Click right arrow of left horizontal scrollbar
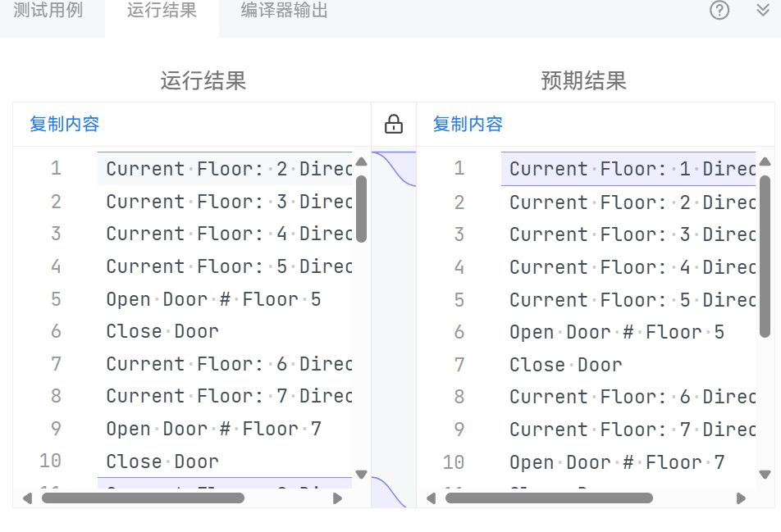The image size is (781, 532). tap(337, 498)
